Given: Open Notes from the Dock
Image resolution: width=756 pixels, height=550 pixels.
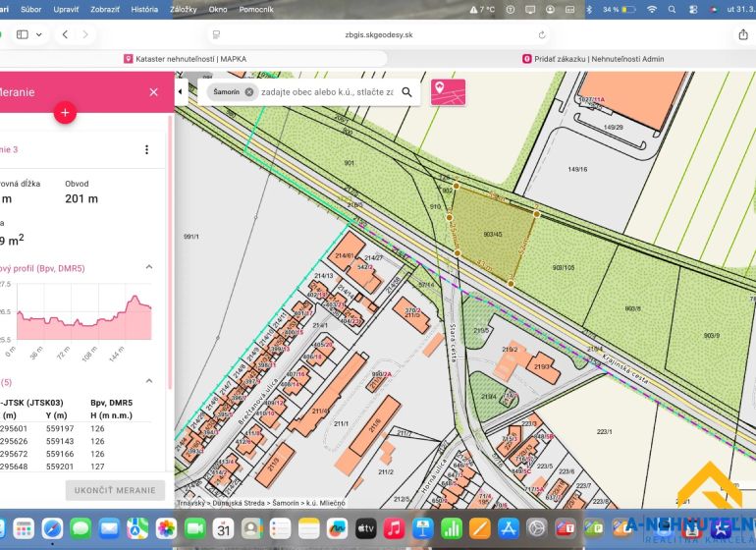Looking at the screenshot, I should pyautogui.click(x=309, y=528).
